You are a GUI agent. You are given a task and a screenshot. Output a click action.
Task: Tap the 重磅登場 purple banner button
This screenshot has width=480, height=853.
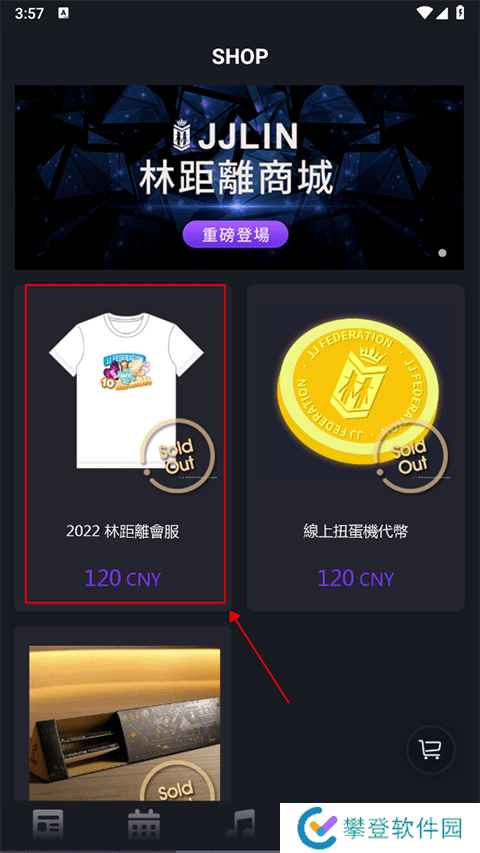(235, 234)
